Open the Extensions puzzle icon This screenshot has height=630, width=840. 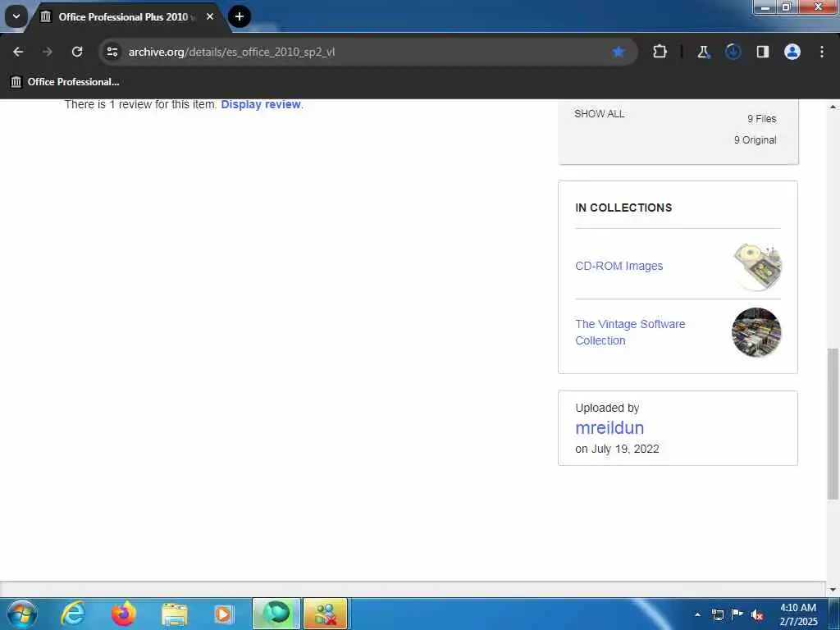click(660, 52)
